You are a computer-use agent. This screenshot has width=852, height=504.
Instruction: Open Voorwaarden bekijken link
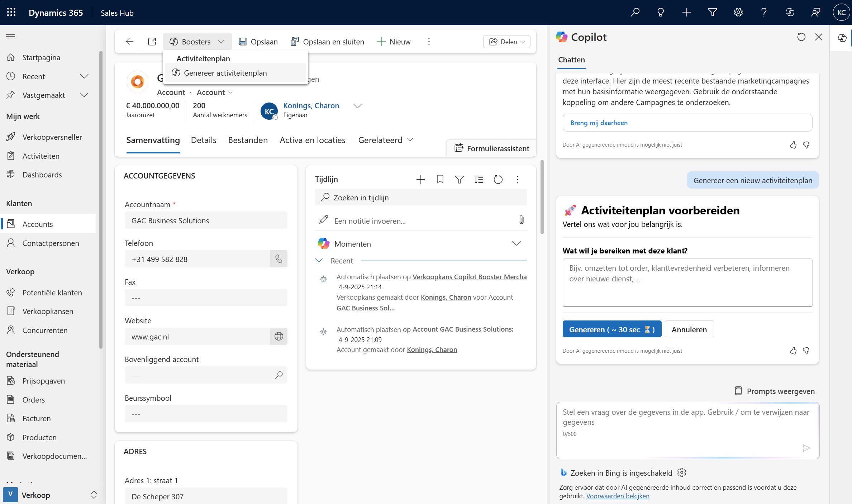[x=618, y=496]
